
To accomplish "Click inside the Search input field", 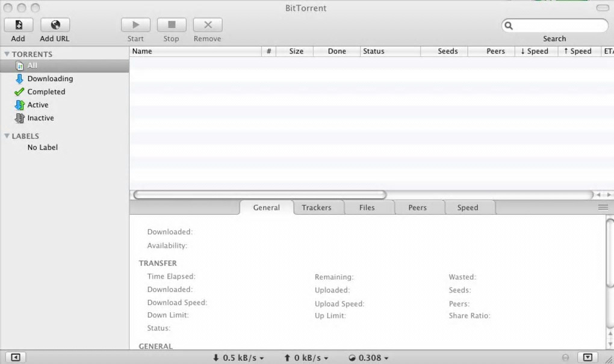I will click(555, 26).
